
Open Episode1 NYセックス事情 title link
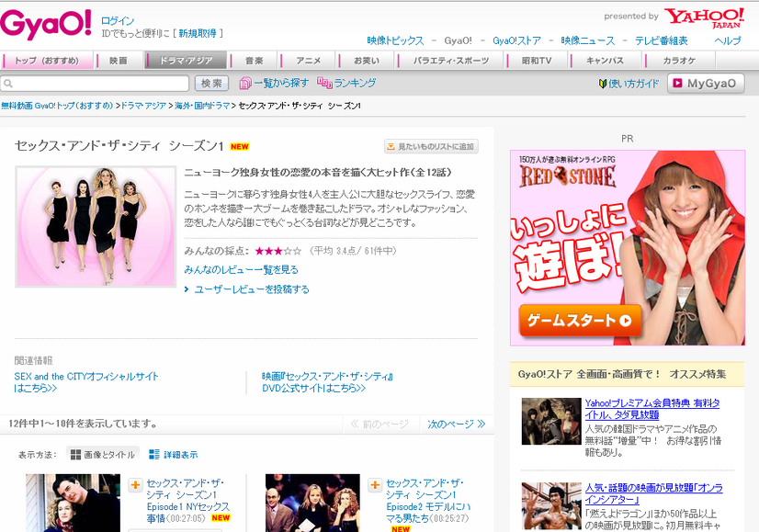click(187, 501)
